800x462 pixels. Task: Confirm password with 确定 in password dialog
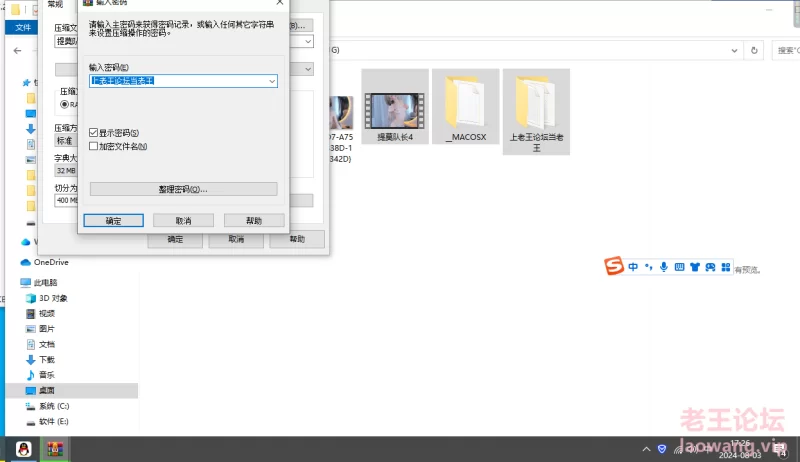point(113,220)
